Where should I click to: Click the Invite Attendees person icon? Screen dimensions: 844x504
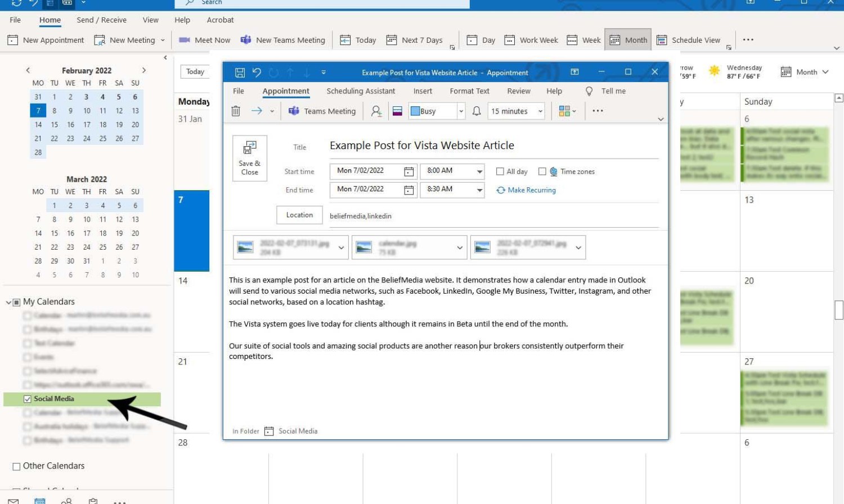pyautogui.click(x=376, y=111)
